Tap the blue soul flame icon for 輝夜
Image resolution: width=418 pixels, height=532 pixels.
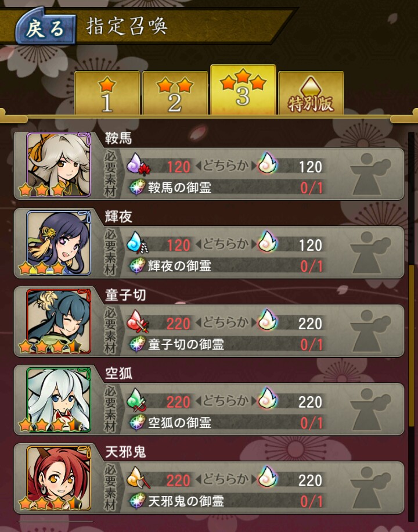click(x=138, y=243)
